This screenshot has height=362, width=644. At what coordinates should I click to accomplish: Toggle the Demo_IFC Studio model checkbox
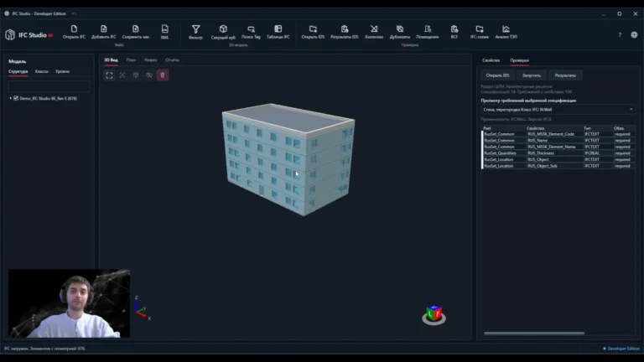[x=16, y=99]
